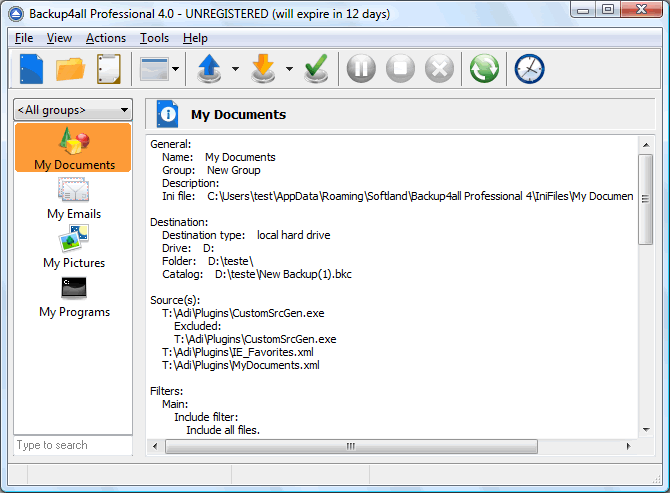Expand the Views dropdown arrow

[x=176, y=69]
